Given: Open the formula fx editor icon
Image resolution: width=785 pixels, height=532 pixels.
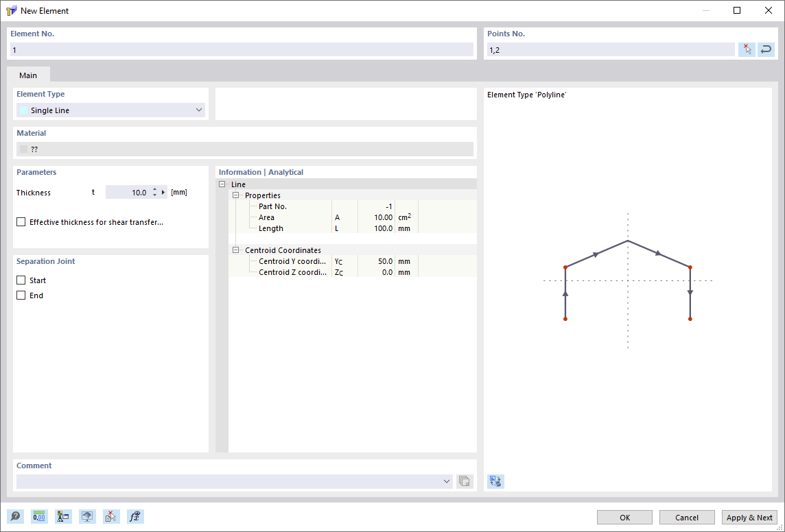Looking at the screenshot, I should point(135,516).
